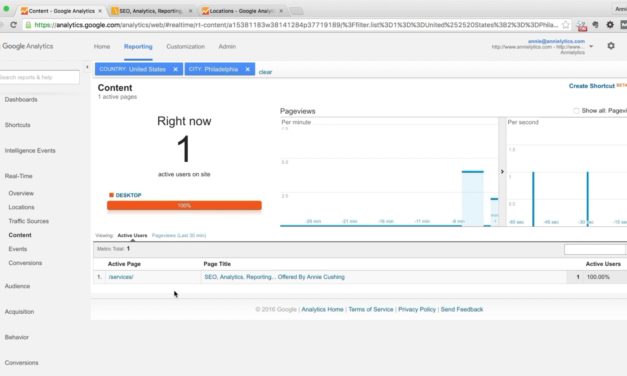The width and height of the screenshot is (627, 376).
Task: Open Real-Time Locations report
Action: [22, 207]
